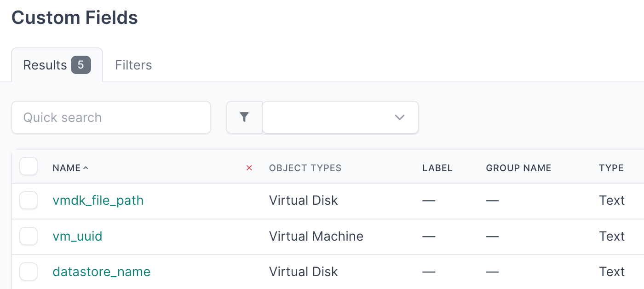
Task: Select the Results tab
Action: [45, 65]
